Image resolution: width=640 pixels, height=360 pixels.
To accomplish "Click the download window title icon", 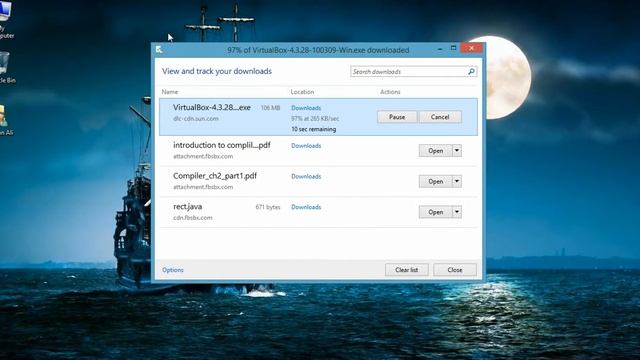I will click(159, 49).
